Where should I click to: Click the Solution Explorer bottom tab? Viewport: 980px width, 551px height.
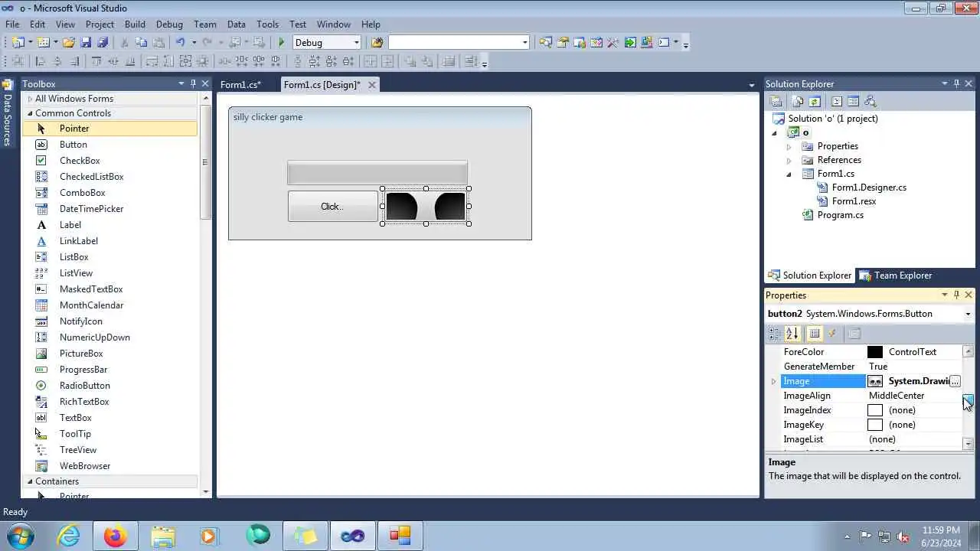(810, 275)
